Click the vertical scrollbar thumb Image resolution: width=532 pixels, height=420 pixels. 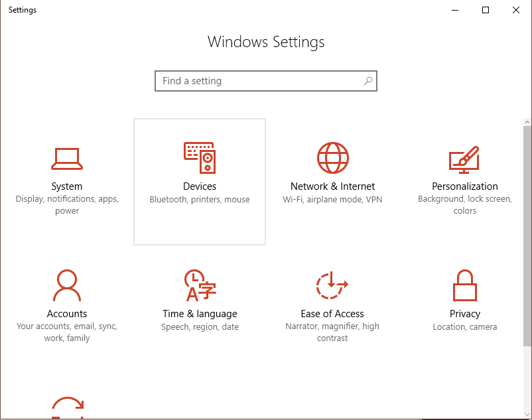click(x=527, y=236)
